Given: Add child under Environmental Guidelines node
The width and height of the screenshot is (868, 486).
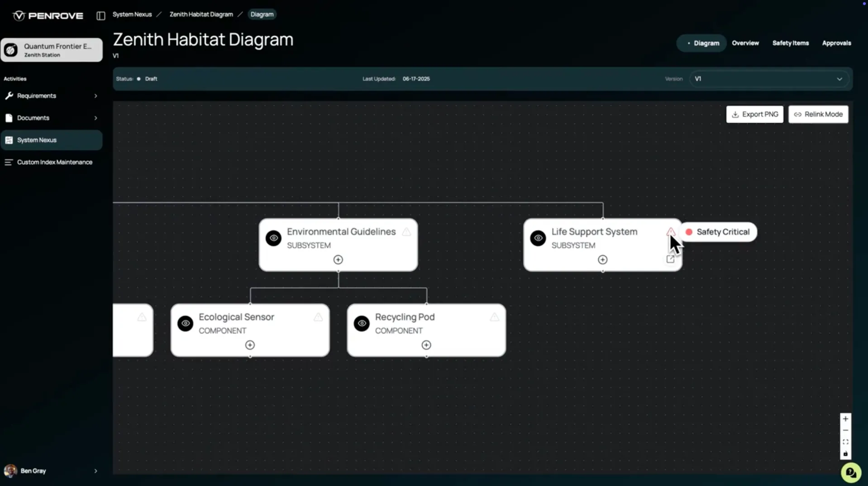Looking at the screenshot, I should [338, 260].
